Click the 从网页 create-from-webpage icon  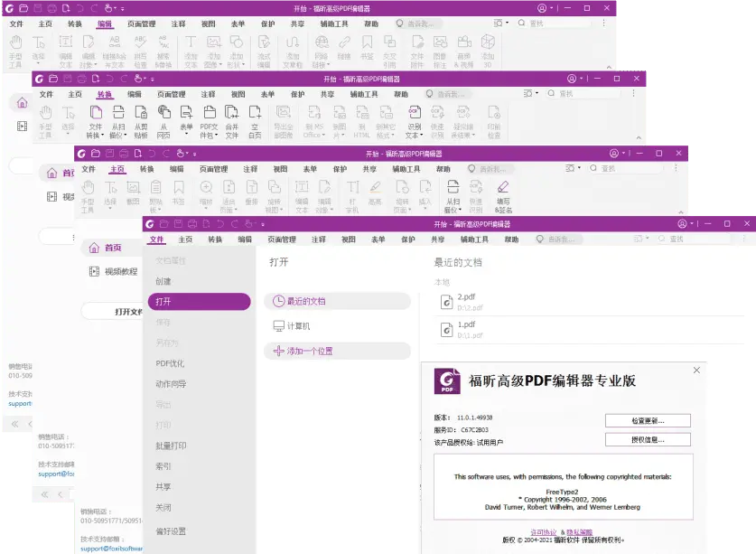[163, 113]
